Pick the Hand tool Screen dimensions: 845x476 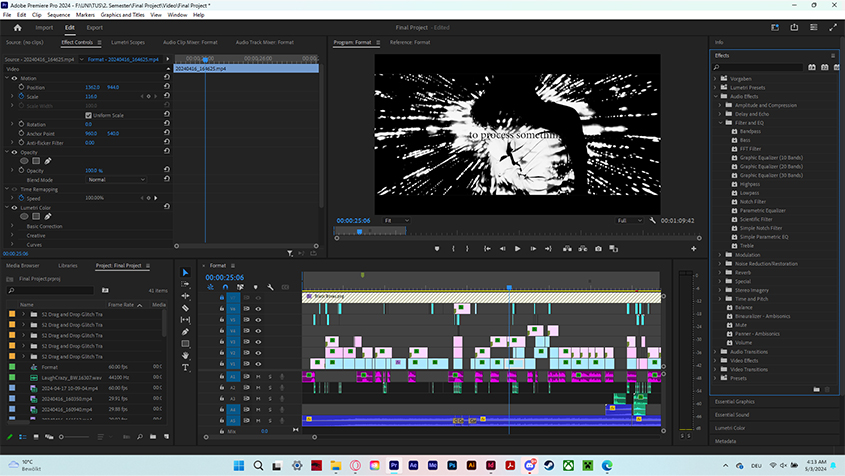point(185,355)
